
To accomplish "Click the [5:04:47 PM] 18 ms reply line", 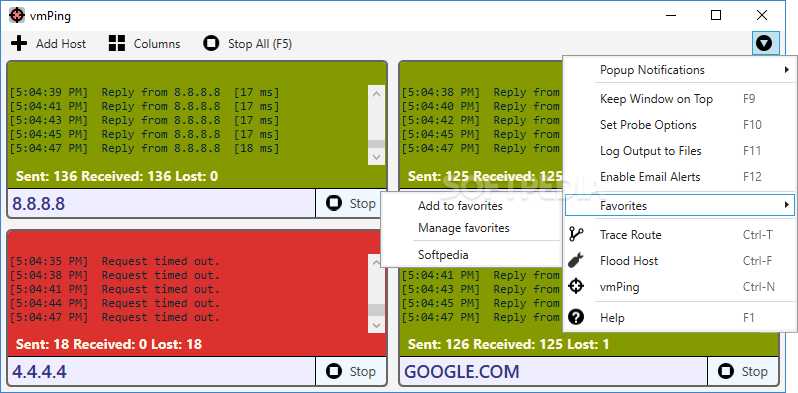I will coord(145,149).
